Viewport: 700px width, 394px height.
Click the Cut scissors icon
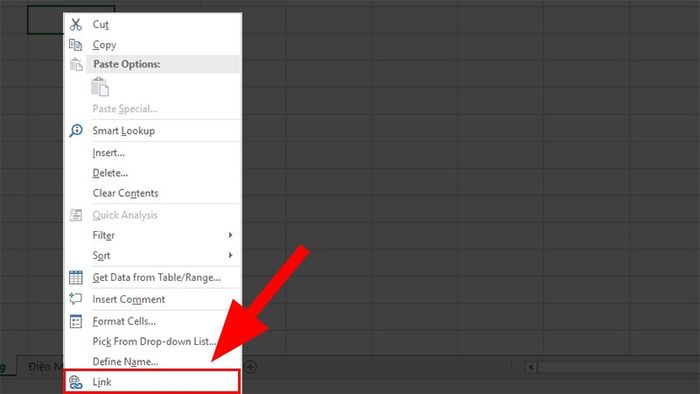pos(76,25)
